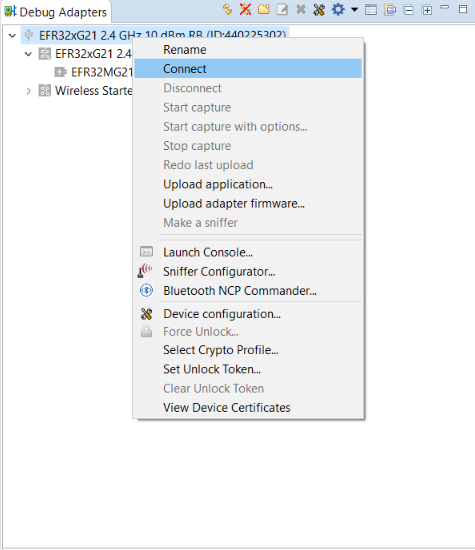The height and width of the screenshot is (550, 475).
Task: Click the USB icon of the top adapter
Action: click(x=28, y=35)
